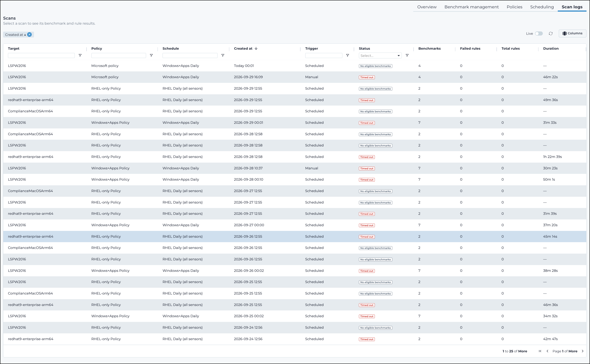Go to first page of results
Screen dimensions: 590x364
540,351
